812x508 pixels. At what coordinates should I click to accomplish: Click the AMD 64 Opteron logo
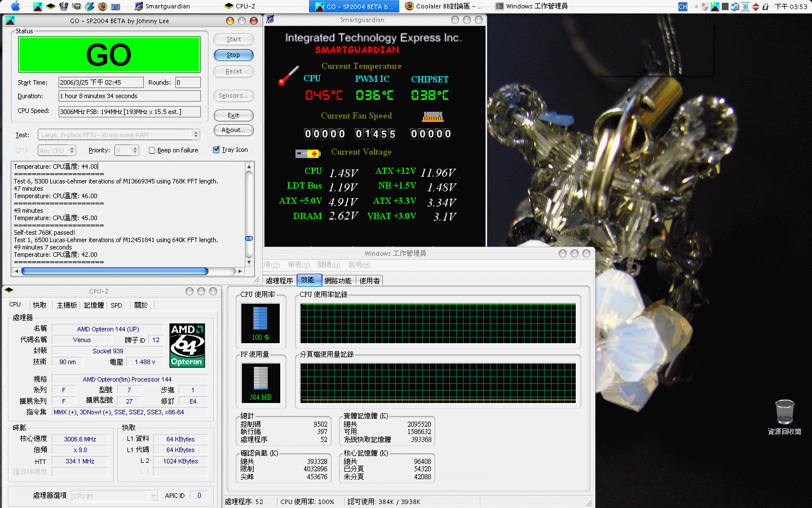click(187, 345)
